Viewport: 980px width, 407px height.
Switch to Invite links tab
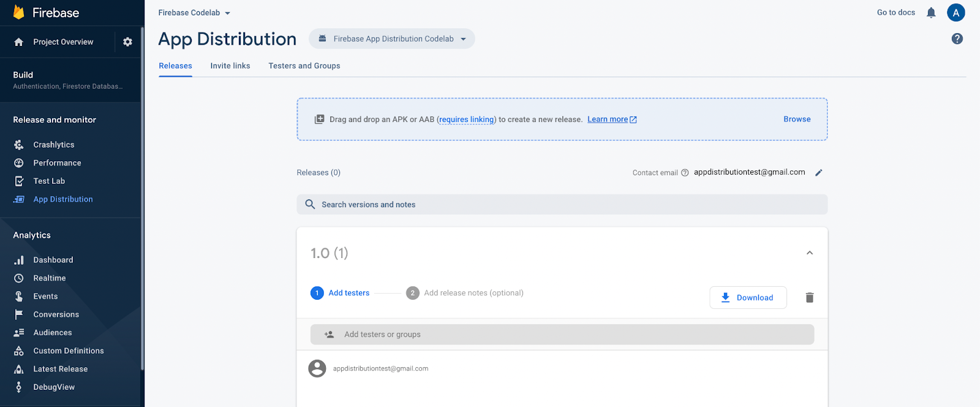tap(230, 66)
